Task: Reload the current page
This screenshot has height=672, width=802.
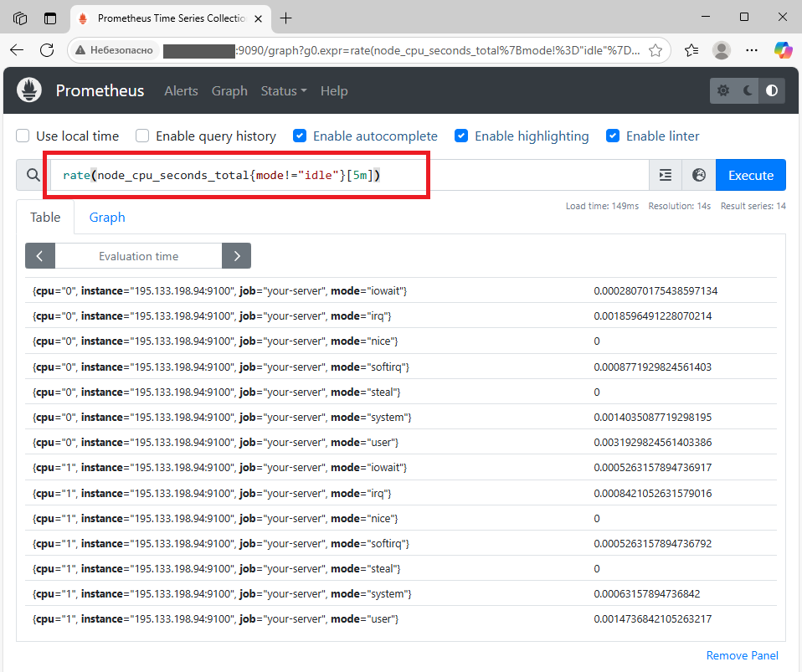Action: coord(47,50)
